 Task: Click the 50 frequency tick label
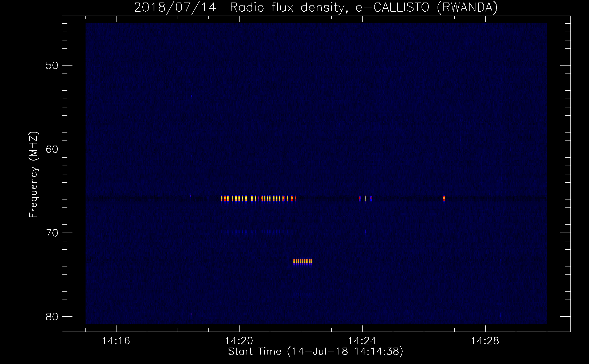click(x=52, y=66)
